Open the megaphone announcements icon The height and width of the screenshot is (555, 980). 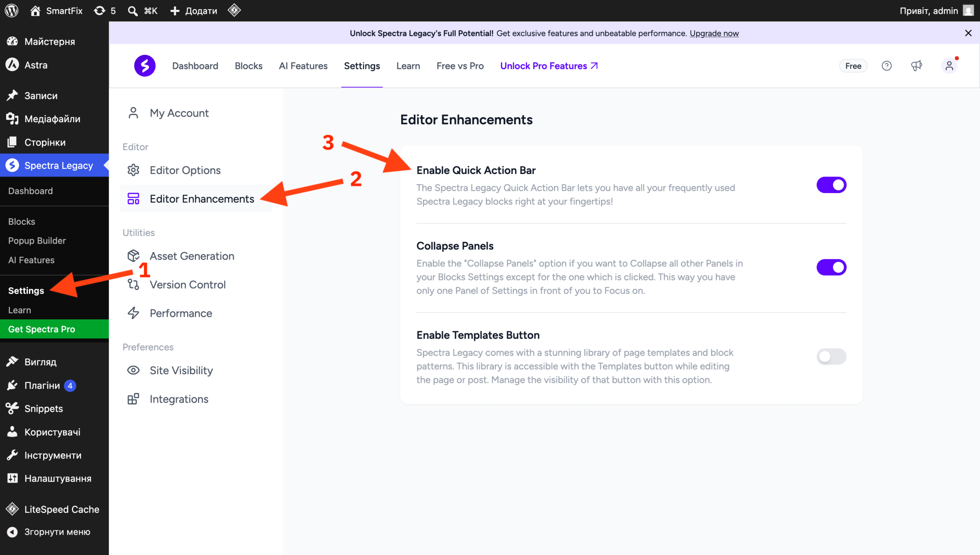916,66
